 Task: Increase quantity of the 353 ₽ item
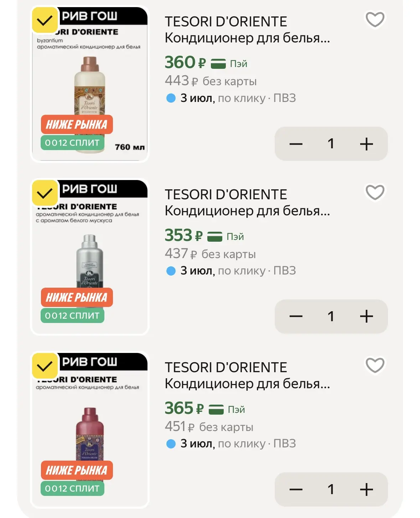[x=366, y=317]
